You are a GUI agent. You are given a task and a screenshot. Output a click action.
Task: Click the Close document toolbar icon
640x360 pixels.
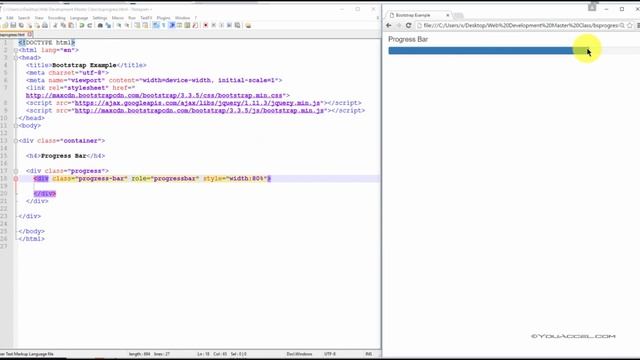[29, 25]
